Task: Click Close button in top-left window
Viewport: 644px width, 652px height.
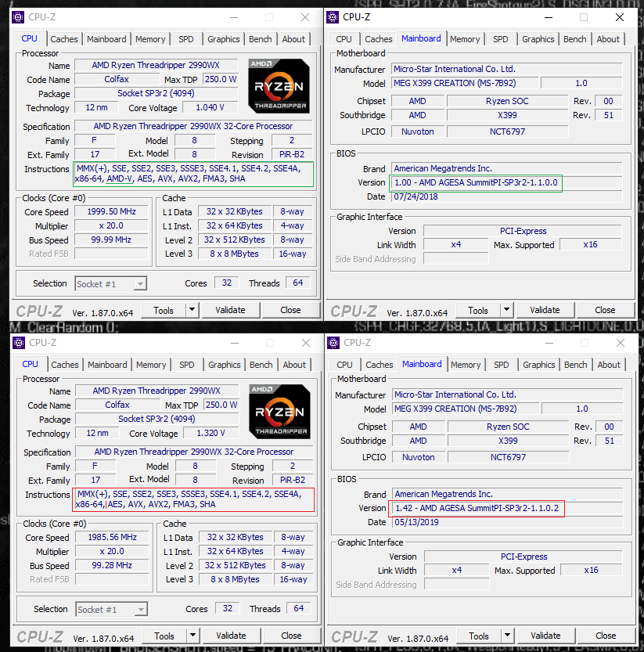Action: pos(290,310)
